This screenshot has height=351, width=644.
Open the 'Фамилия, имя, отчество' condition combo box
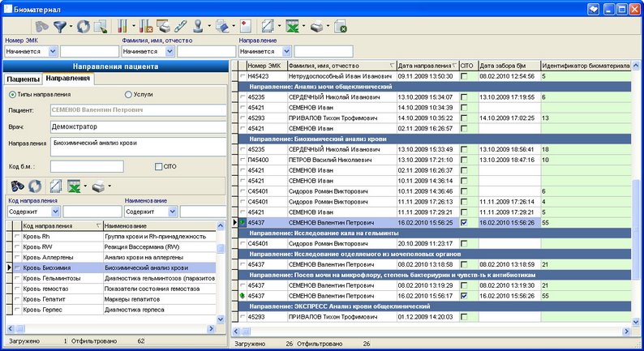(170, 51)
